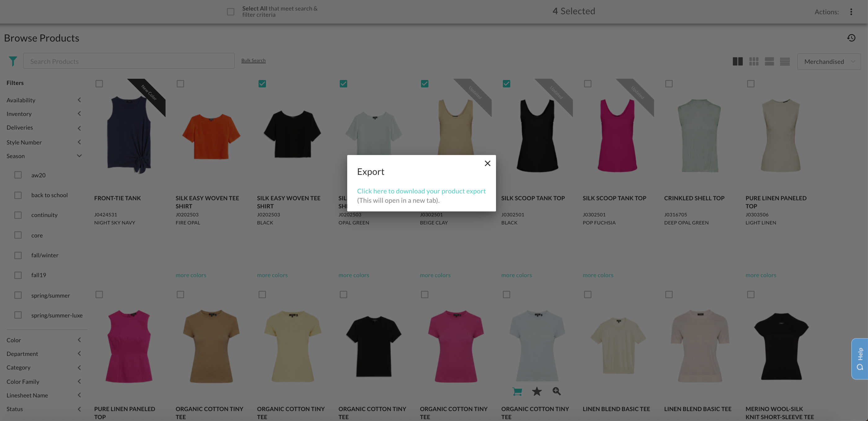868x421 pixels.
Task: Open fuchsia Silk Scoop Tank image
Action: tap(617, 135)
